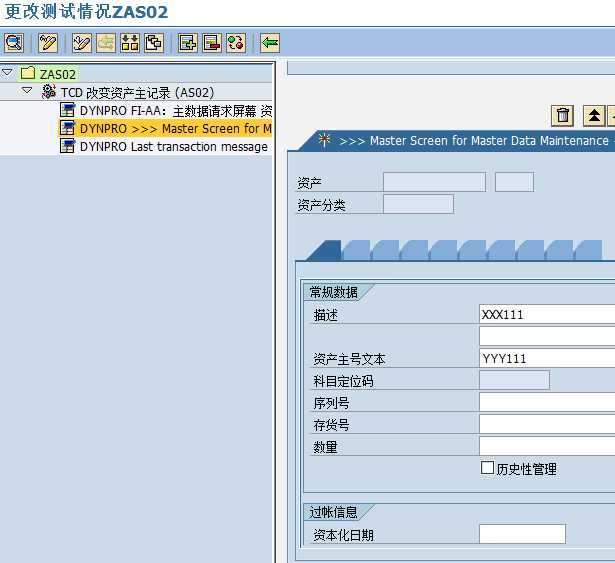Select the DYNPRO >>> Master Screen row
The image size is (615, 563).
(x=166, y=128)
